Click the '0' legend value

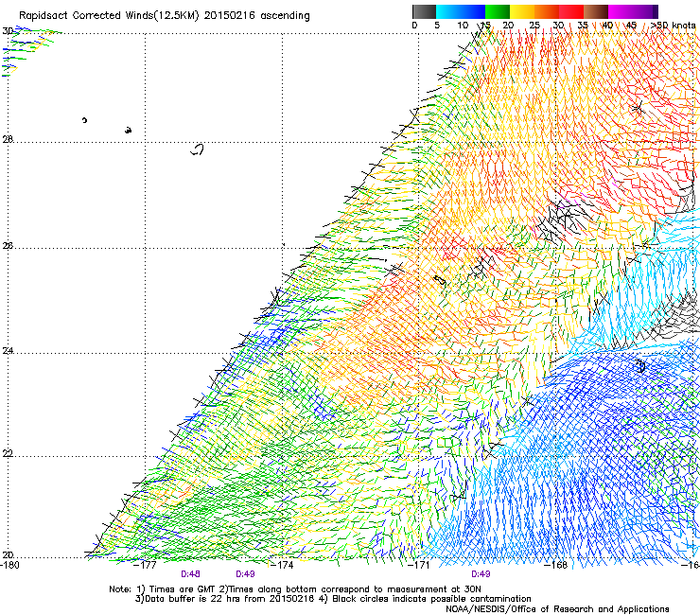414,25
